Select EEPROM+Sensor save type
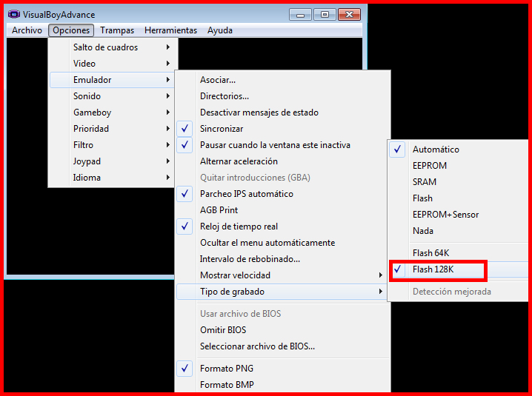This screenshot has width=532, height=396. [x=459, y=214]
